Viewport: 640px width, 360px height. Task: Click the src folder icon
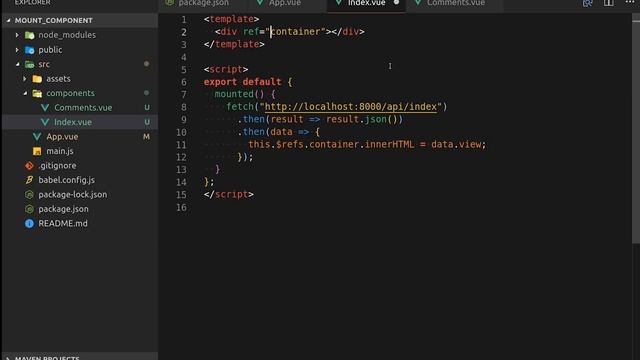(x=29, y=64)
